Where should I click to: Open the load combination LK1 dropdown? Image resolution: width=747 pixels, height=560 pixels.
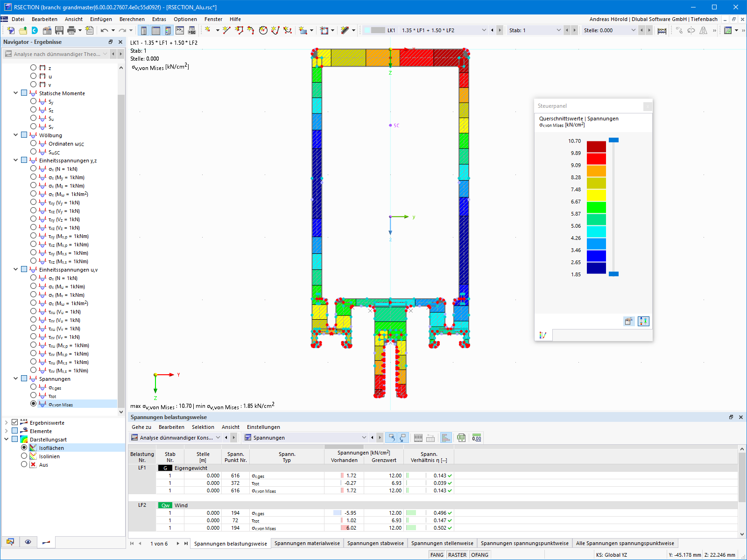click(x=484, y=30)
